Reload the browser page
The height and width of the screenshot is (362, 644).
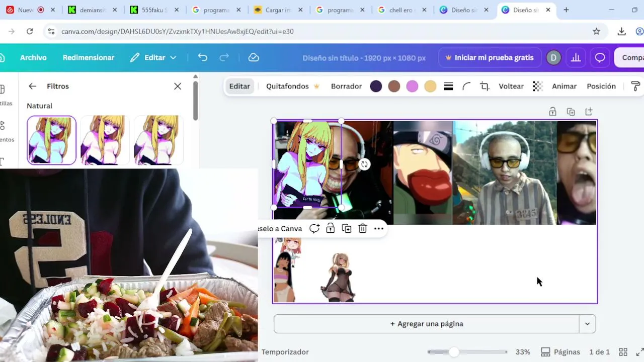(x=30, y=31)
